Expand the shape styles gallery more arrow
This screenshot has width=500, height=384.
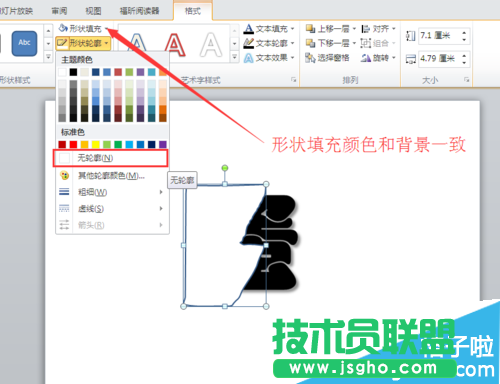[x=48, y=57]
